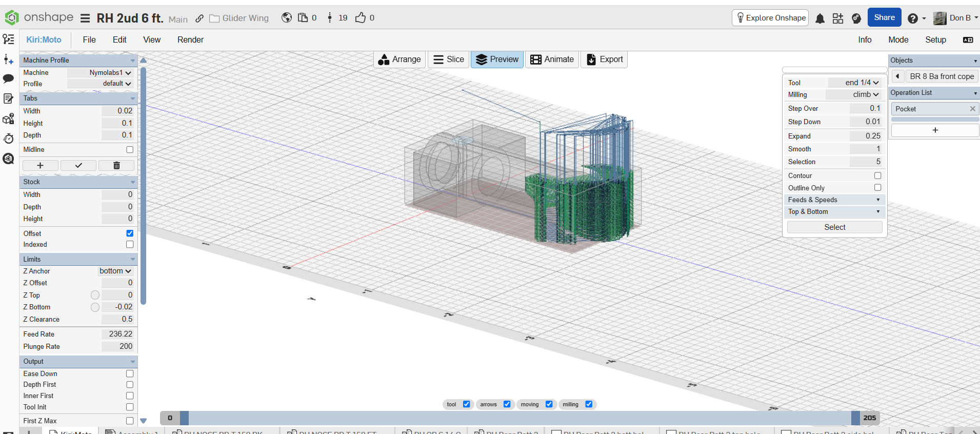The width and height of the screenshot is (980, 434).
Task: Toggle the tool visibility checkbox
Action: [466, 404]
